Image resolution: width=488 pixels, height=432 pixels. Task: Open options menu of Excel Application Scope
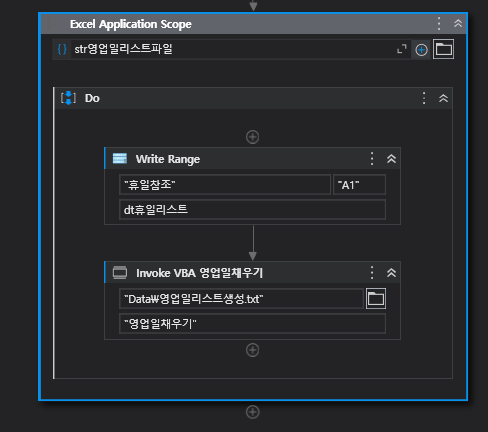439,24
